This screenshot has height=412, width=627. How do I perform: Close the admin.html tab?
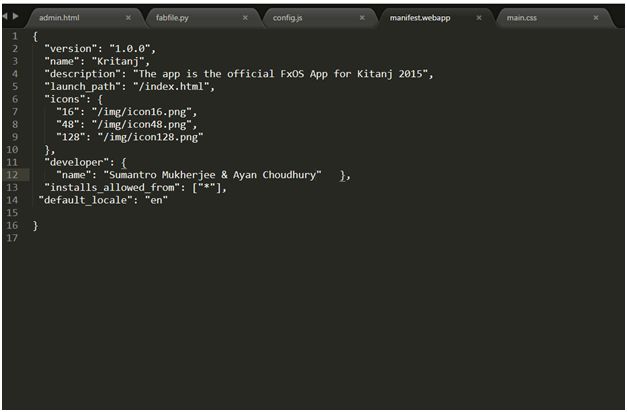[x=128, y=18]
